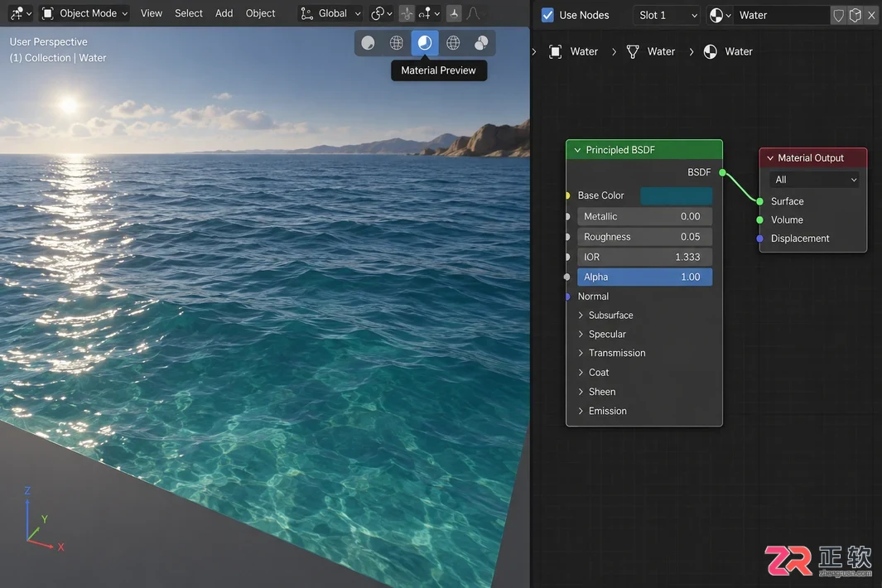Open the snapping options dropdown

click(430, 13)
